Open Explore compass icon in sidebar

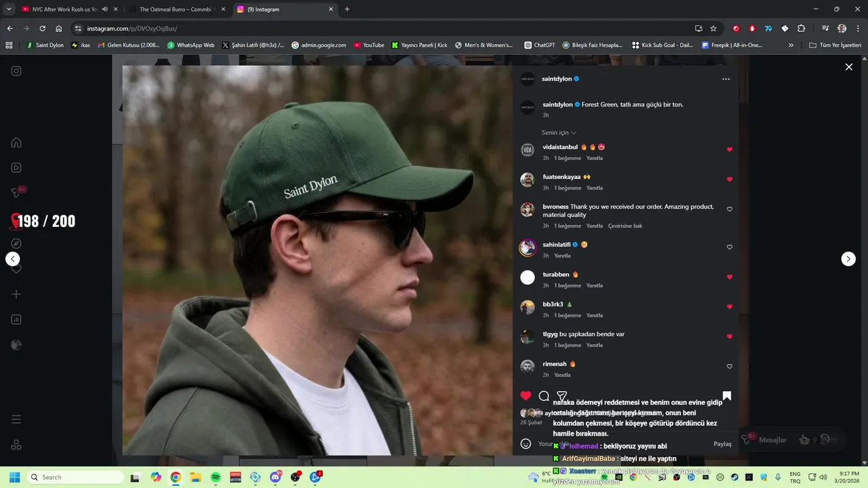(16, 243)
